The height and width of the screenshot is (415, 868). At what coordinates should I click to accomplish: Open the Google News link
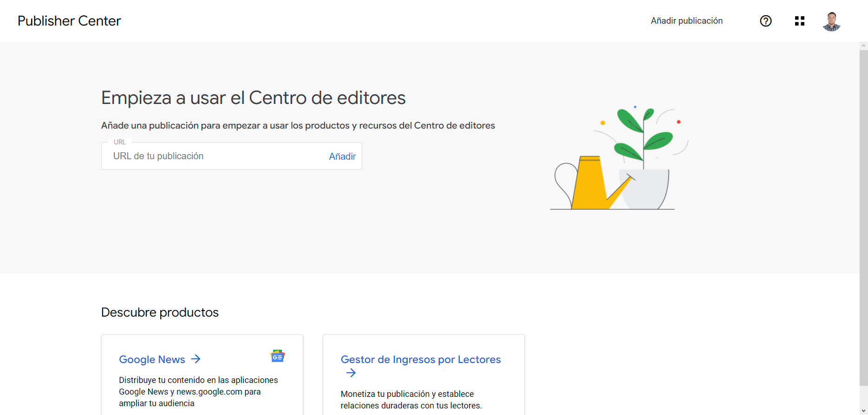click(152, 359)
